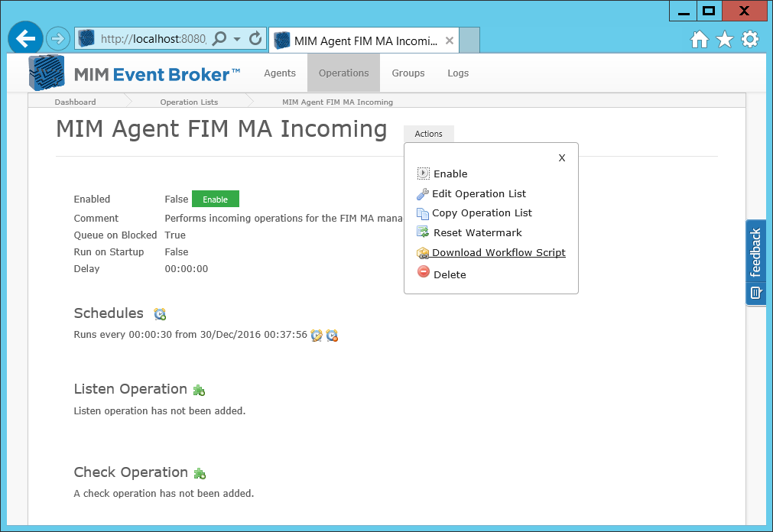Click the browser Back arrow button
Screen dimensions: 773x532
[x=25, y=38]
